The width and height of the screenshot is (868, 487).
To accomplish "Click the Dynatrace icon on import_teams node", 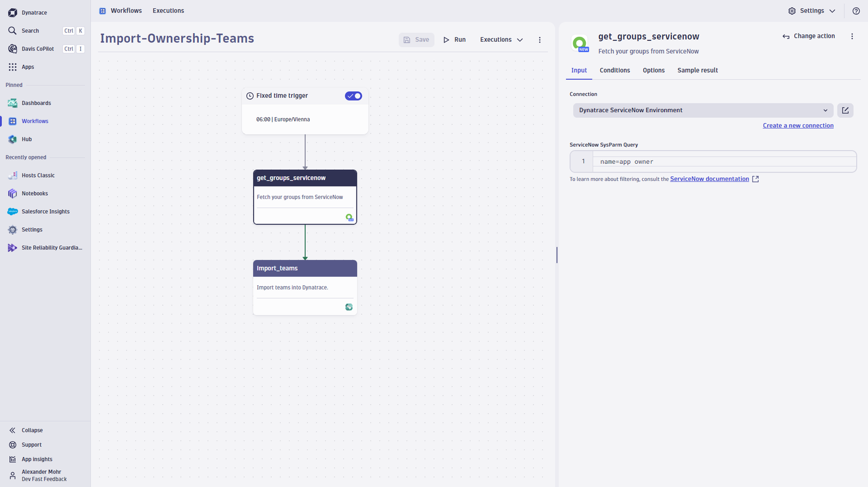I will (349, 307).
